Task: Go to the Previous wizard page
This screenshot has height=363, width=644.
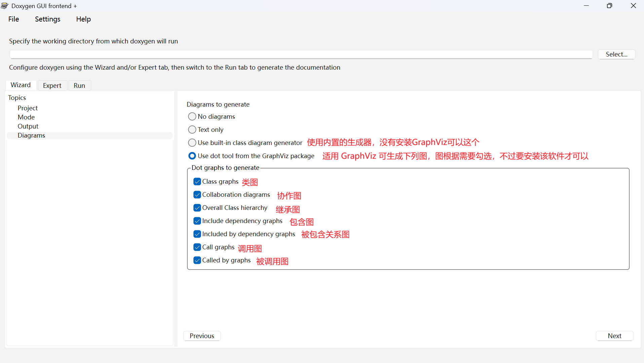Action: click(x=202, y=336)
